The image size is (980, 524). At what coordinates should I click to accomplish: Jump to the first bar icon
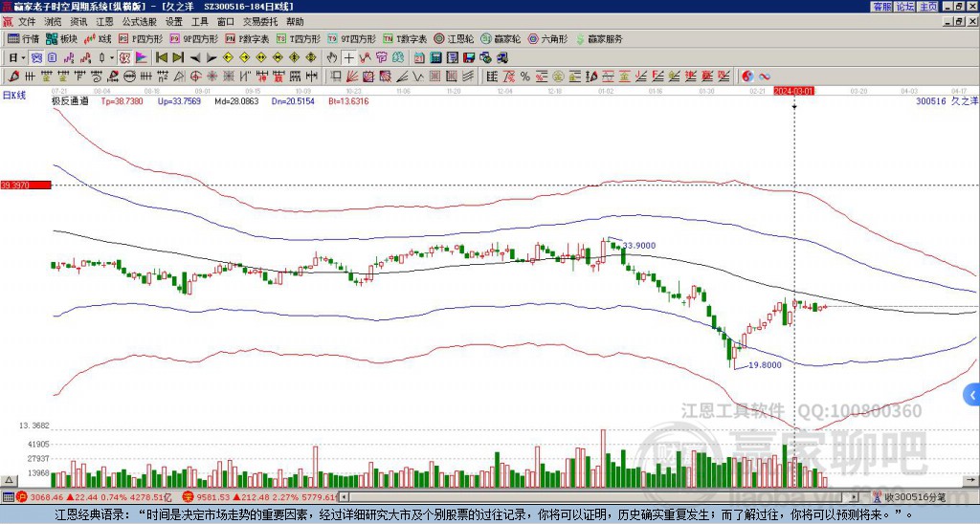pos(161,58)
